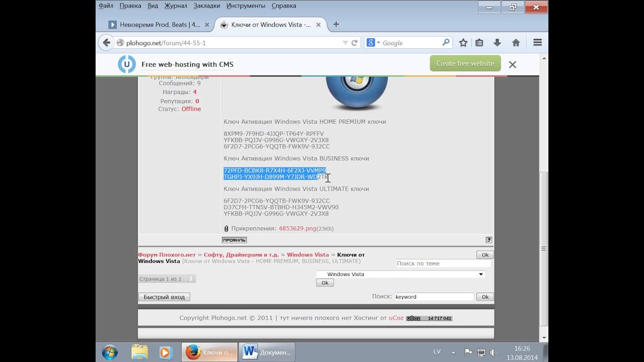Bookmark this page with the star icon
The width and height of the screenshot is (644, 362).
point(463,43)
